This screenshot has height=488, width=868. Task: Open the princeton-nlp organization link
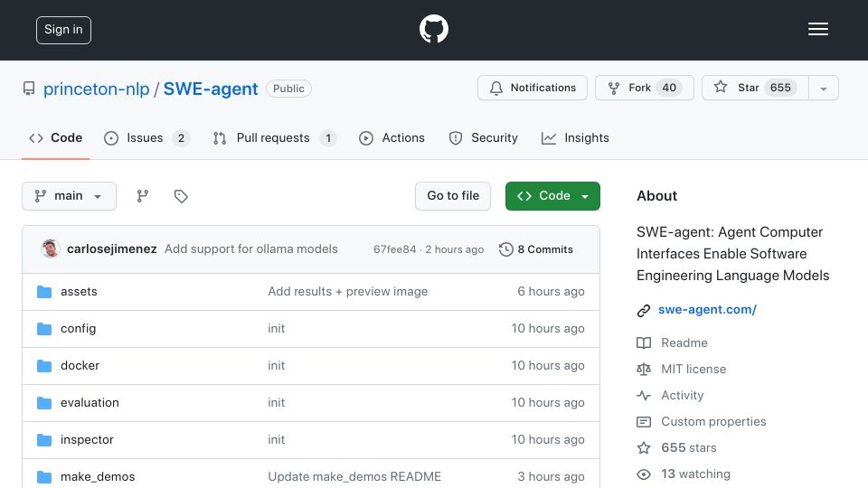tap(97, 89)
